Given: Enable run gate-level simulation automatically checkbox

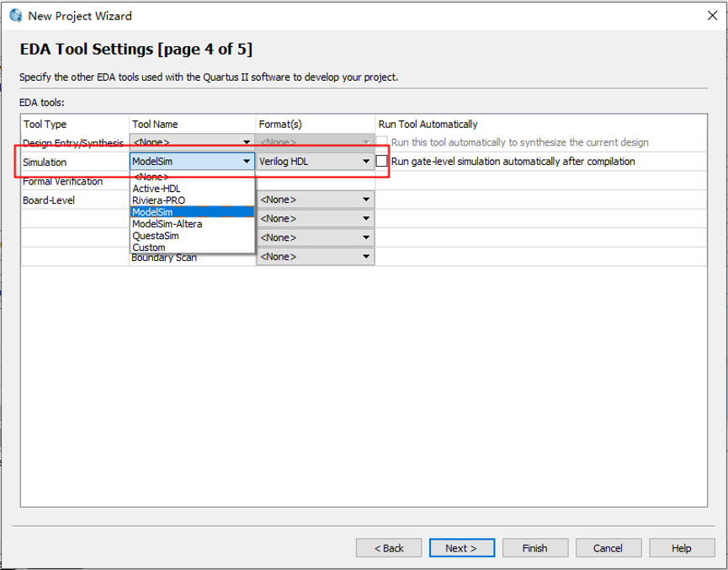Looking at the screenshot, I should [382, 162].
